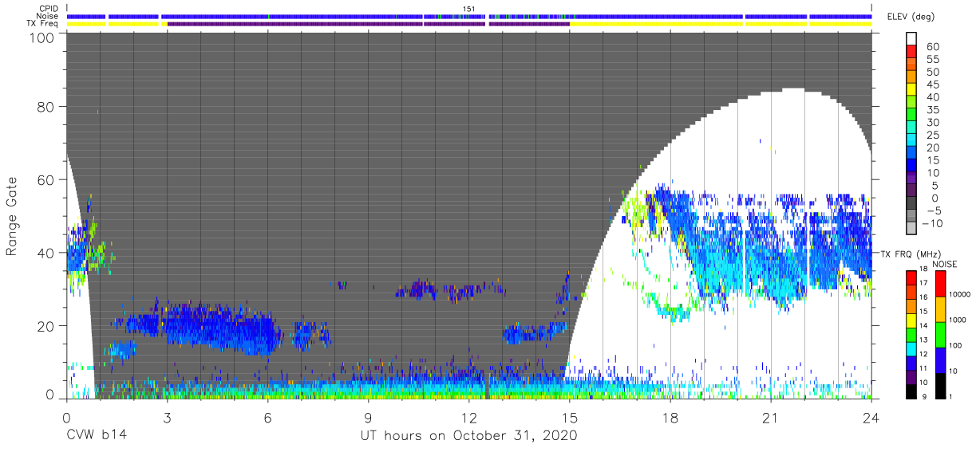Click the CPID label above the plot

[x=49, y=9]
